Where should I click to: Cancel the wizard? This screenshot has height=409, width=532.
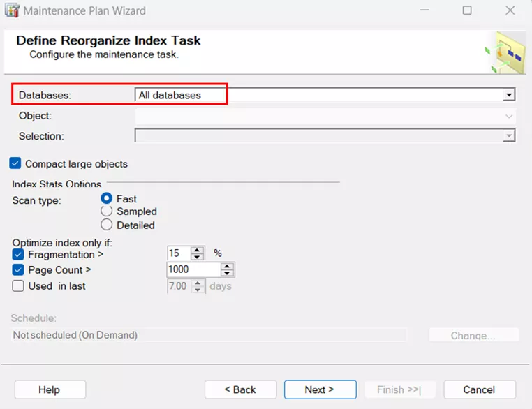click(480, 389)
